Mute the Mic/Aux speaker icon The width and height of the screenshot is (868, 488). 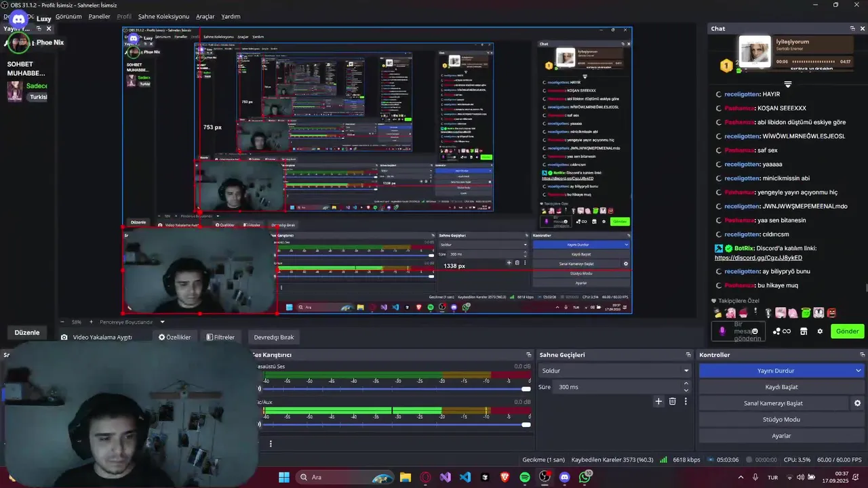click(260, 424)
